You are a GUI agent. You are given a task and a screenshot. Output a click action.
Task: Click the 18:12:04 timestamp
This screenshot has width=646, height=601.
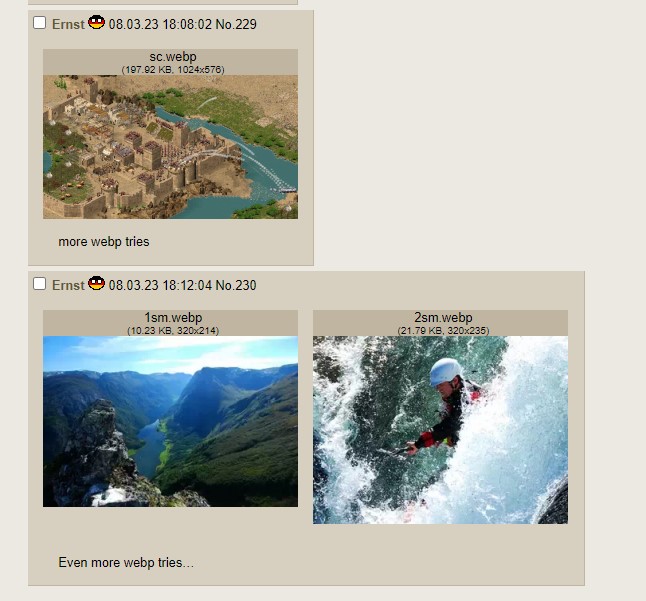tap(187, 285)
